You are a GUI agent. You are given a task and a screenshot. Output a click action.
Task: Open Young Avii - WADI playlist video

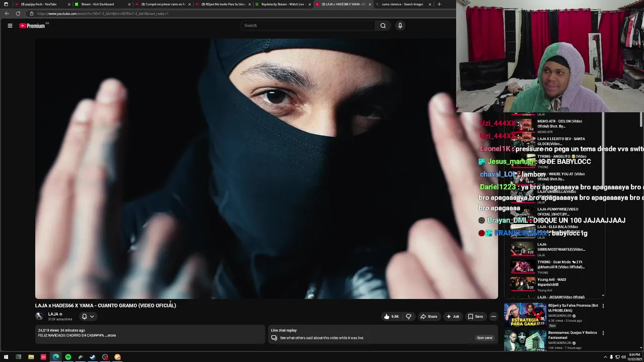click(556, 284)
